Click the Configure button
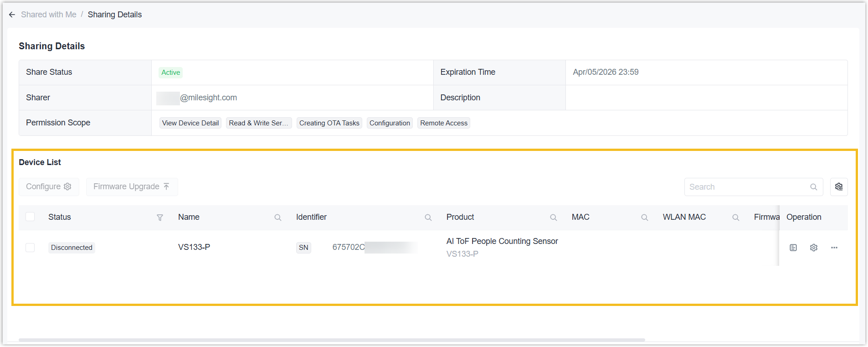This screenshot has width=868, height=347. pos(49,186)
